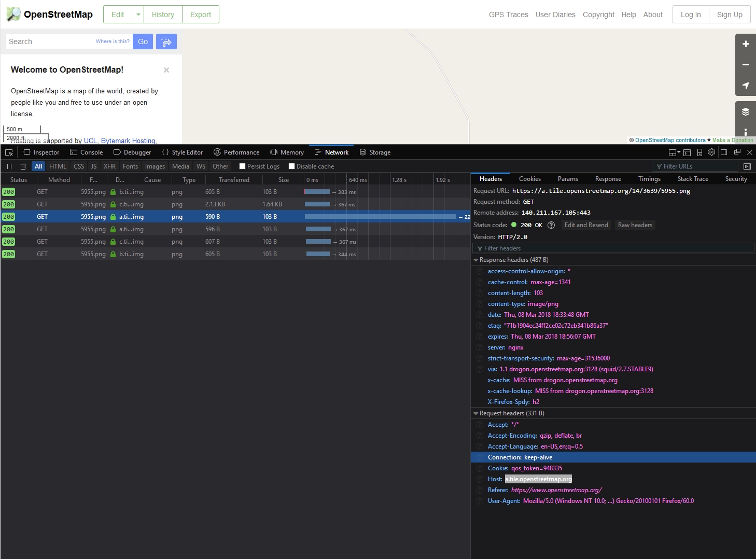This screenshot has height=559, width=756.
Task: Zoom in on the map
Action: click(x=745, y=44)
